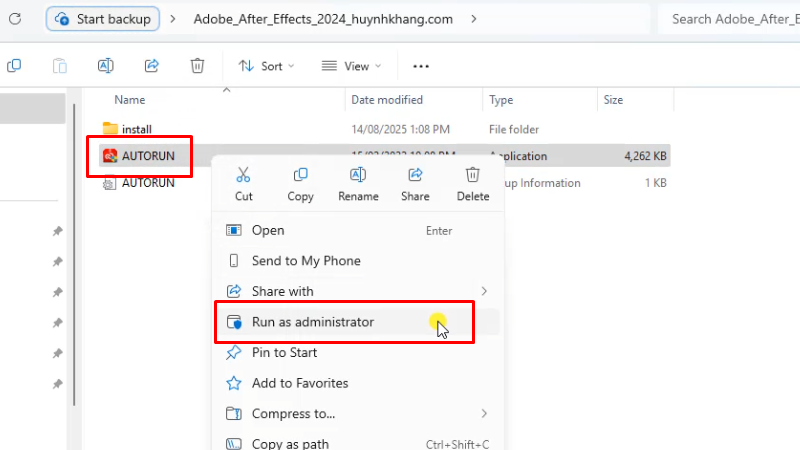Choose Pin to Start
This screenshot has height=450, width=800.
(x=358, y=353)
